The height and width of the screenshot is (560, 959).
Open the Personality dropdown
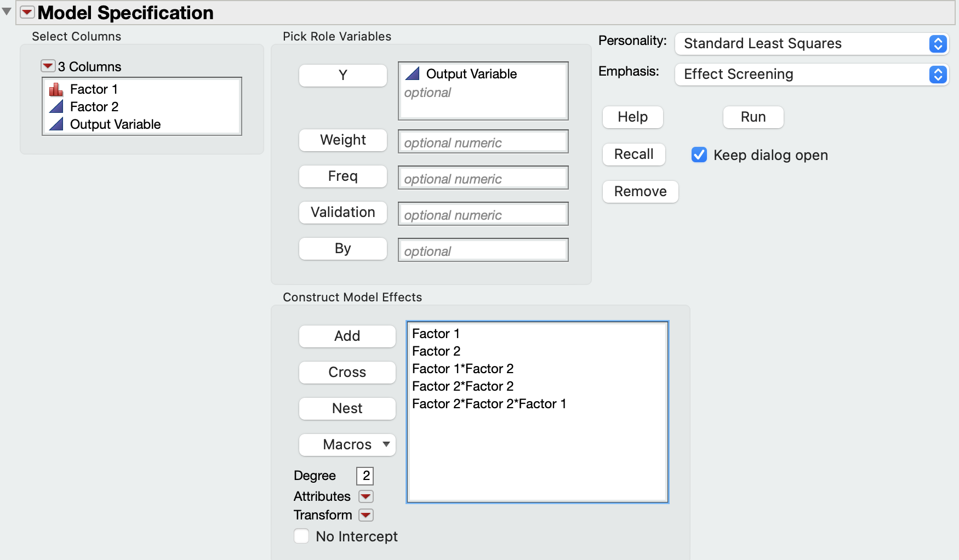pyautogui.click(x=812, y=44)
